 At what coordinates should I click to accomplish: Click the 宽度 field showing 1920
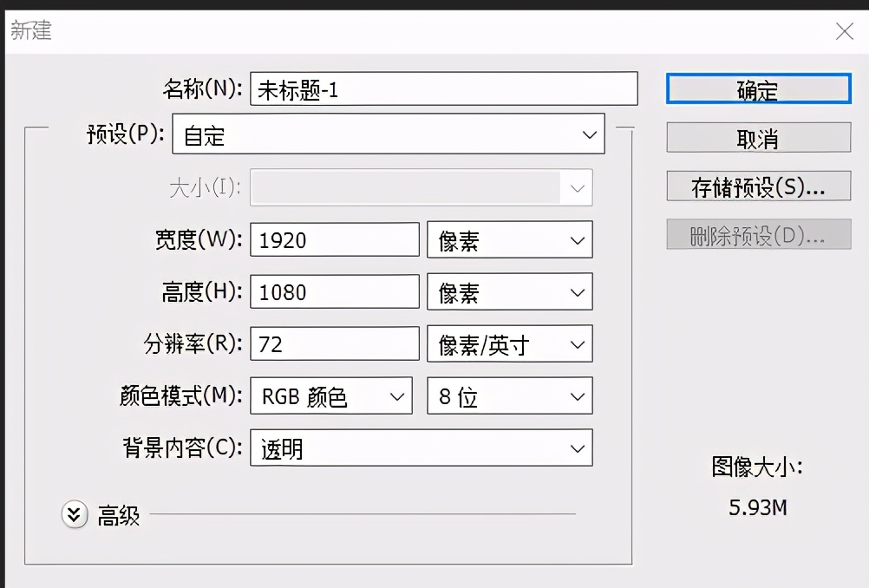click(x=334, y=239)
